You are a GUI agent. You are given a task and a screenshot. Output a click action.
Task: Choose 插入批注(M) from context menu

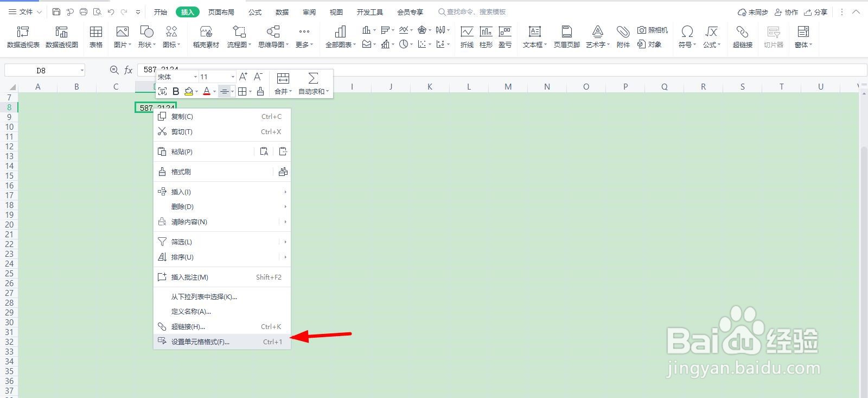[x=222, y=277]
